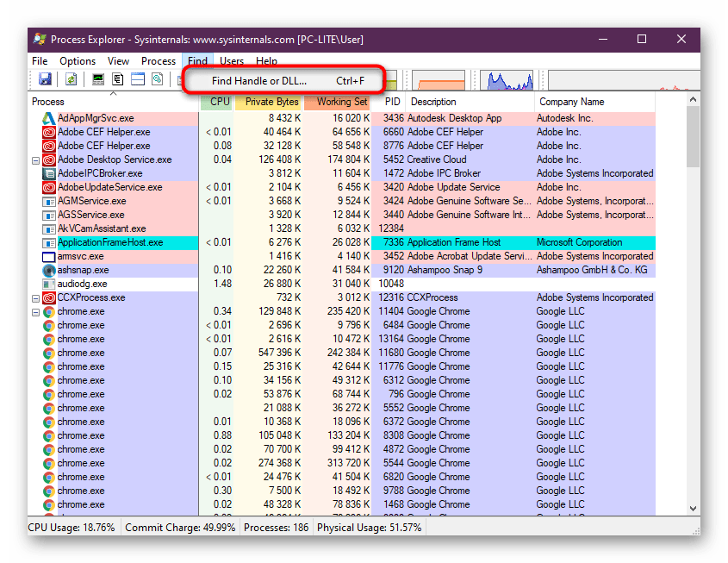Click the armsvc.exe icon
This screenshot has width=728, height=563.
click(49, 256)
